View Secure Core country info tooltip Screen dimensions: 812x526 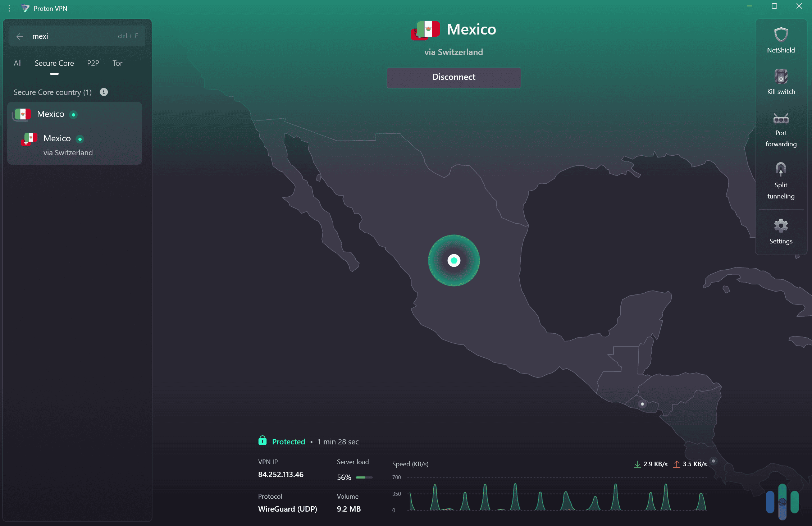[104, 92]
